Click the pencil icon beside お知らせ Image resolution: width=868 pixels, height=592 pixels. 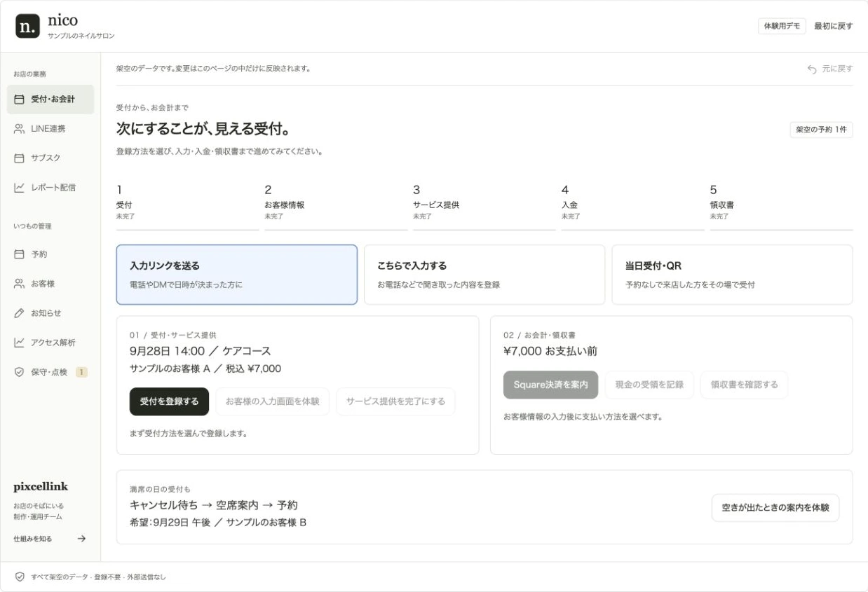click(20, 313)
